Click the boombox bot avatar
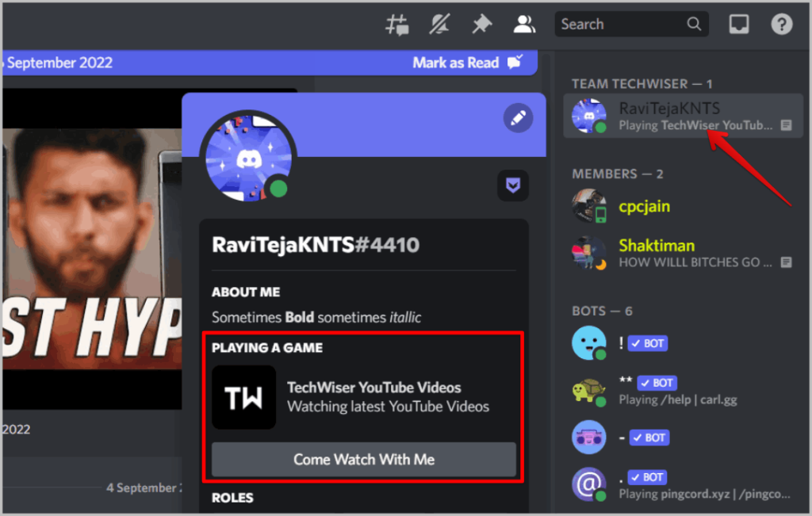This screenshot has width=812, height=516. (x=589, y=438)
